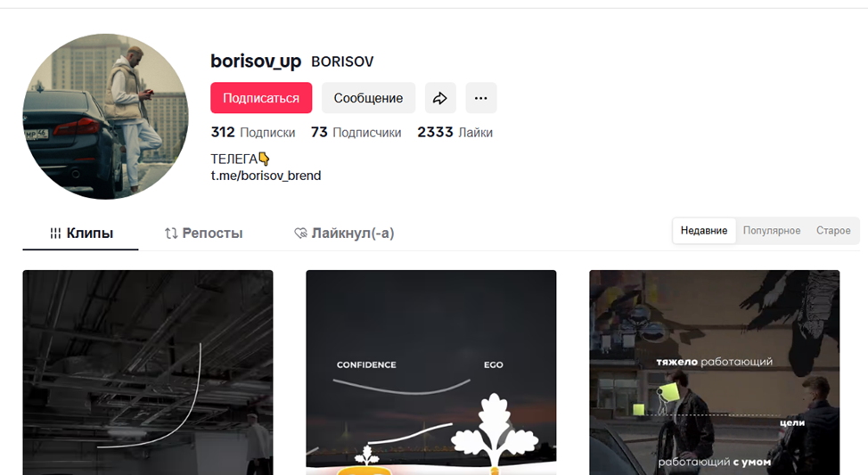The image size is (868, 475).
Task: Click the red Подписаться button
Action: [x=261, y=98]
